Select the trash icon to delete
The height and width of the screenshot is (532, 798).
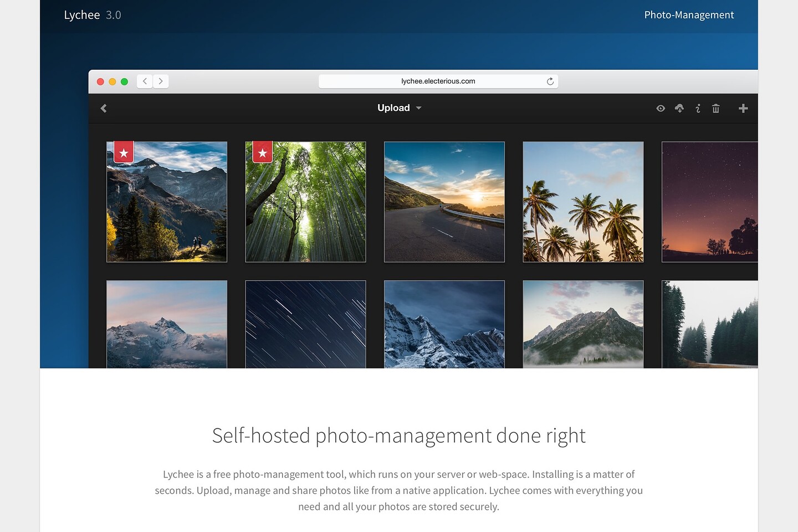[715, 108]
